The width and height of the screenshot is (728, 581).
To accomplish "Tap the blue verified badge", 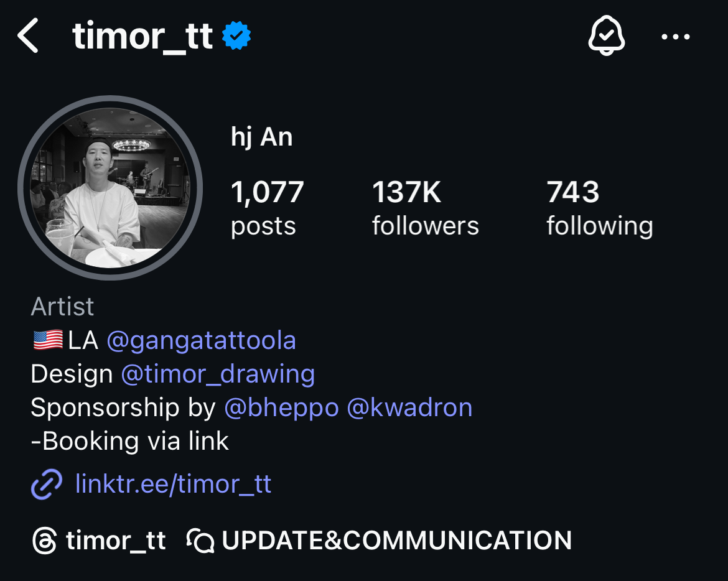I will tap(236, 35).
